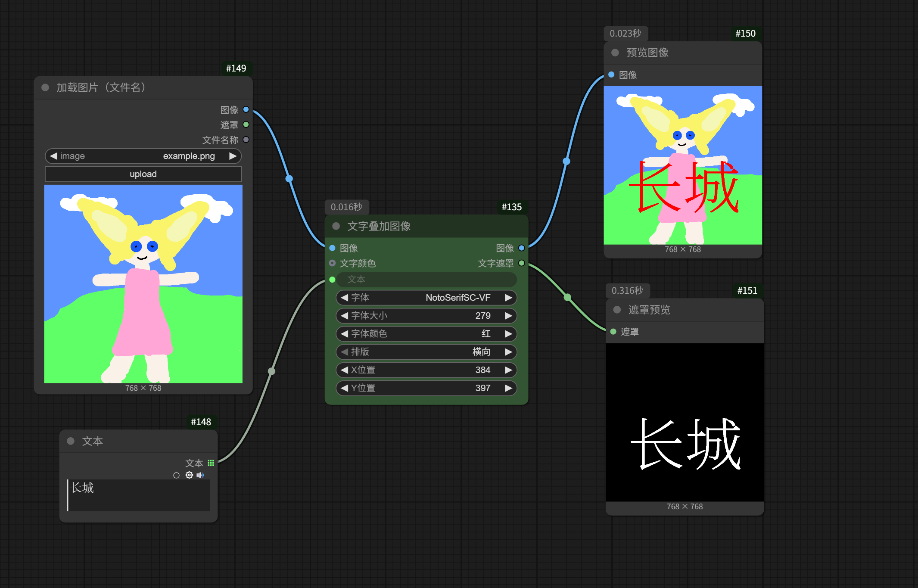The image size is (918, 588).
Task: Open the example.png image file dropdown
Action: (x=143, y=156)
